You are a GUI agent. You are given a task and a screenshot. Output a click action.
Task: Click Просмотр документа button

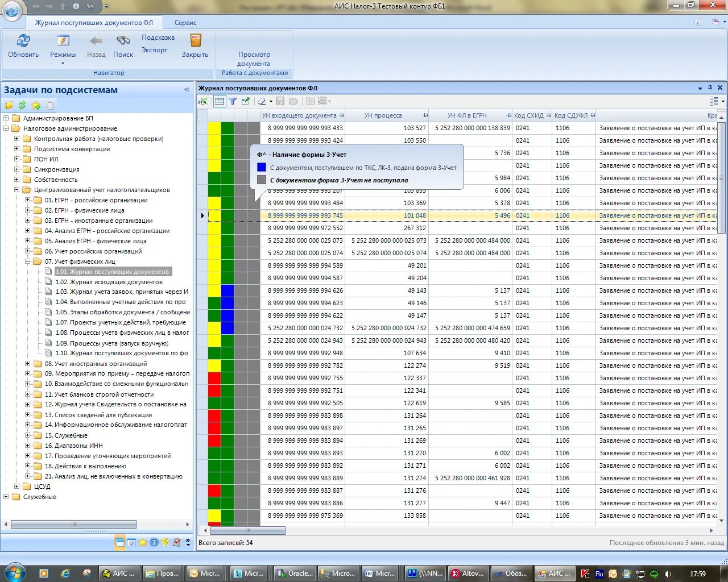tap(254, 59)
